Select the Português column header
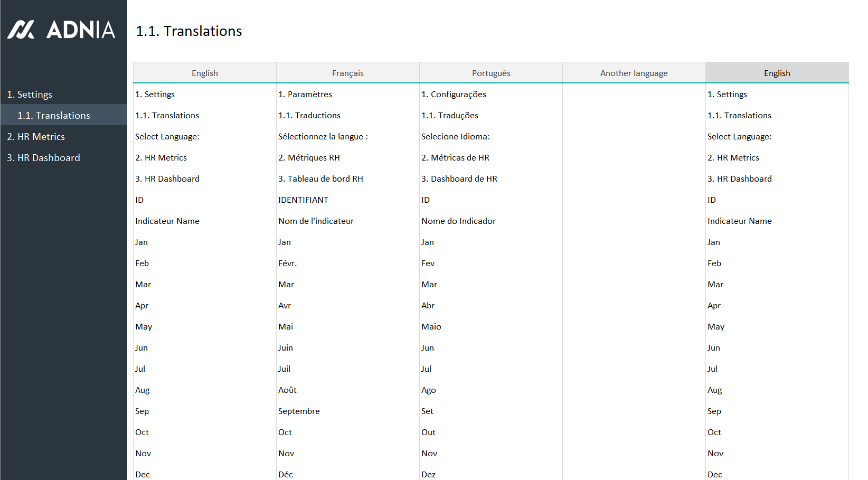The height and width of the screenshot is (480, 868). pos(490,73)
